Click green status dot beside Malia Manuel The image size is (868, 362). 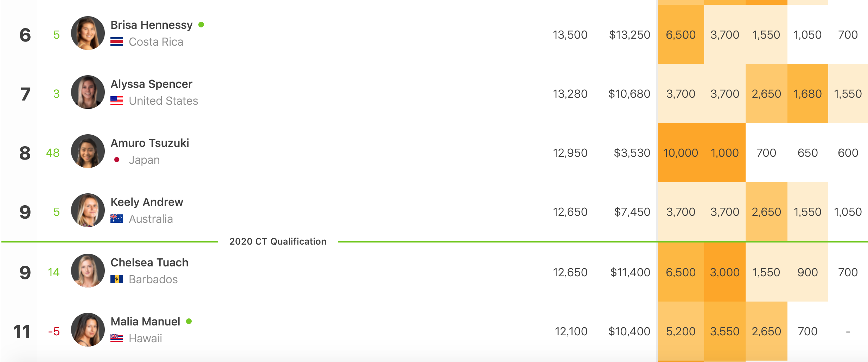coord(189,321)
